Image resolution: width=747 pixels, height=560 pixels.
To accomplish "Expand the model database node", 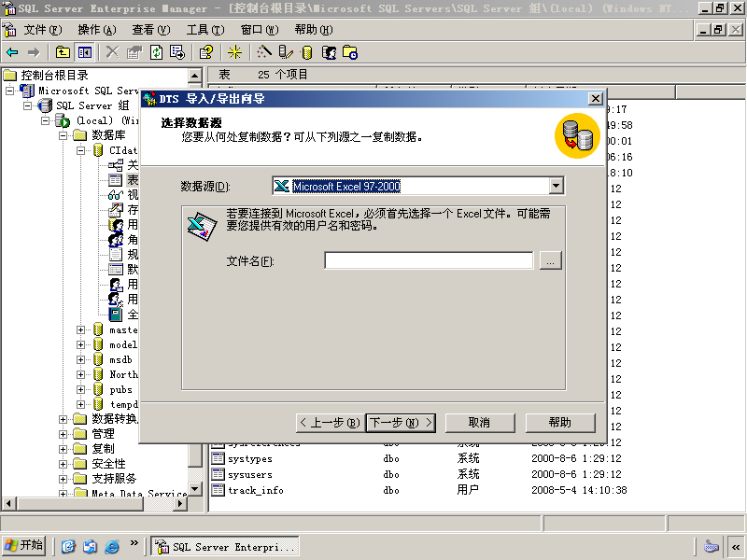I will coord(80,344).
